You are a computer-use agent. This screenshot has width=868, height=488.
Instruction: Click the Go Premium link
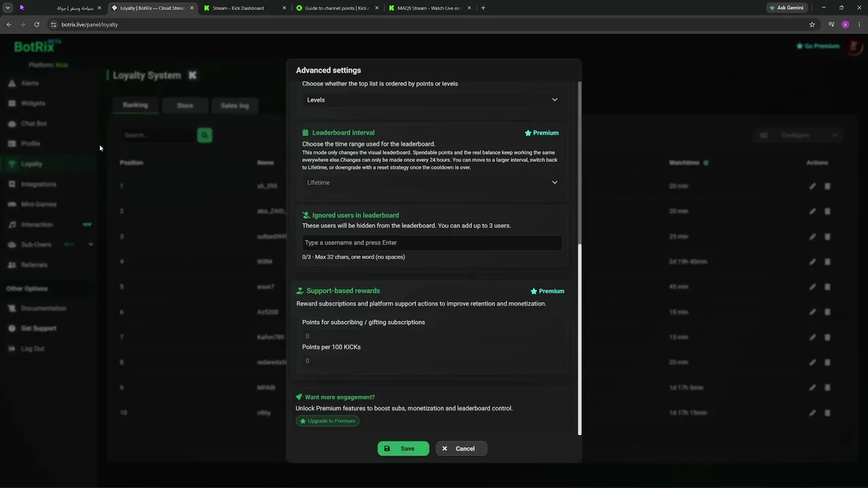click(x=818, y=46)
